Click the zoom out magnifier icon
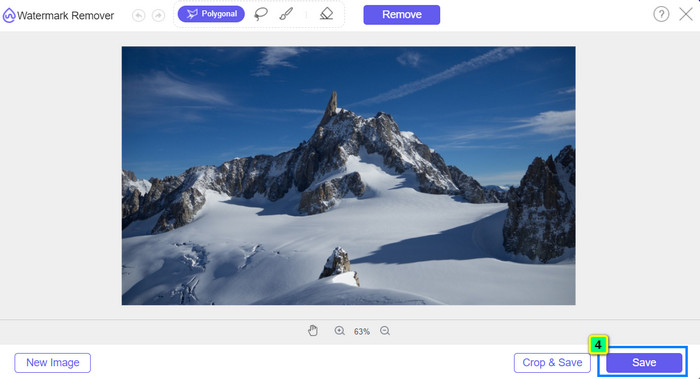 coord(385,331)
